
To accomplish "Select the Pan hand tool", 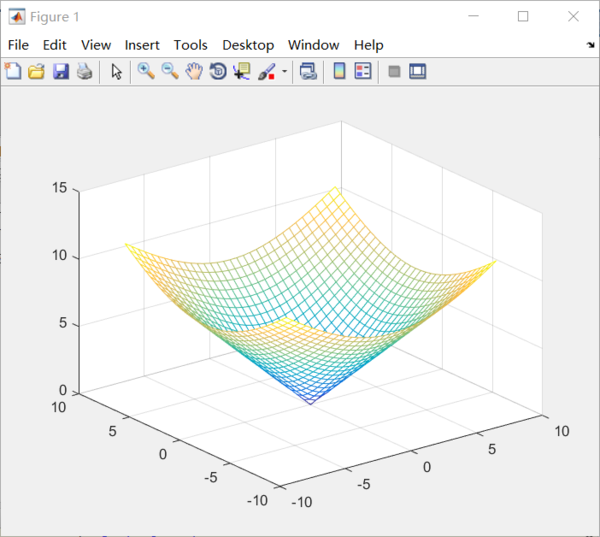I will pos(194,71).
